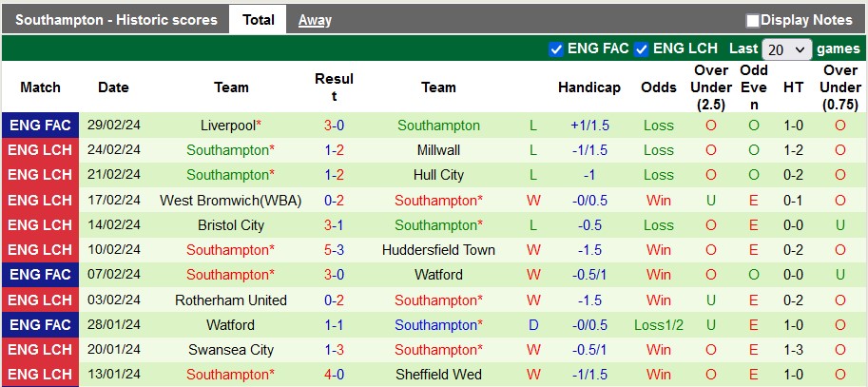Open the 5-3 Huddersfield match result
This screenshot has height=387, width=868.
tap(334, 250)
